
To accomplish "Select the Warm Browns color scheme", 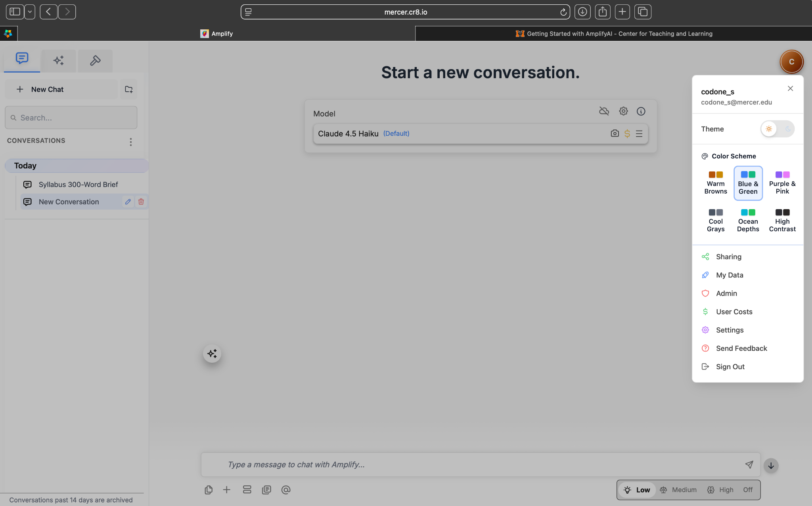I will click(x=716, y=183).
